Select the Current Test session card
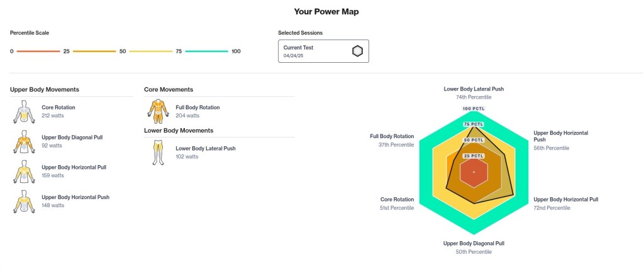Image resolution: width=644 pixels, height=270 pixels. coord(323,51)
